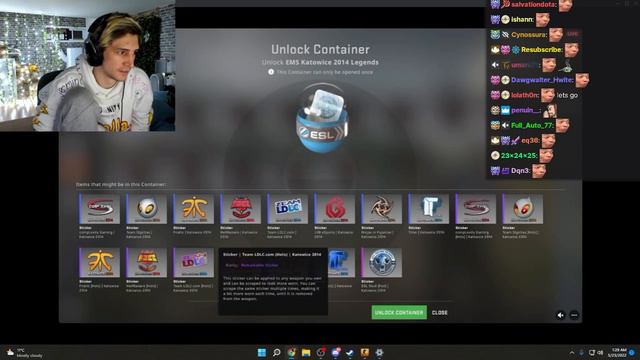The image size is (640, 360).
Task: Open Steam from the taskbar
Action: 350,352
